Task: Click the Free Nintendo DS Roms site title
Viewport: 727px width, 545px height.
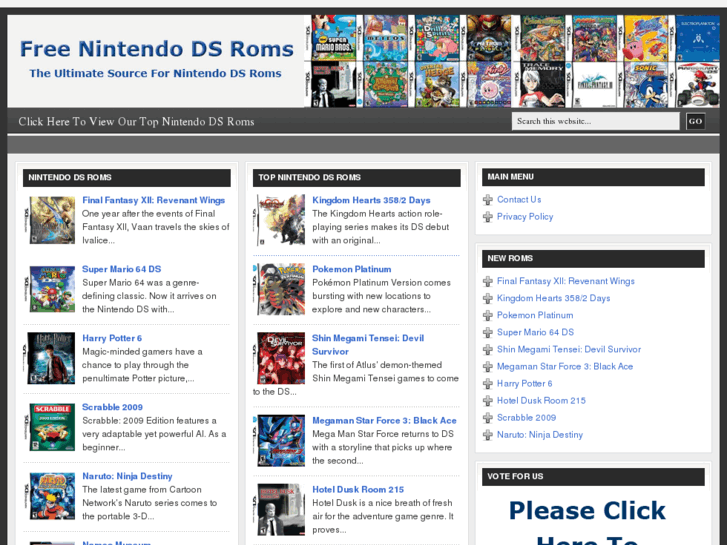Action: [157, 49]
